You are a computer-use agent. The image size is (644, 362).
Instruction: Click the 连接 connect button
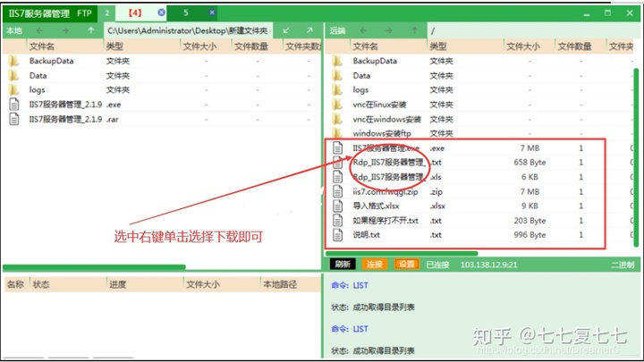coord(374,265)
